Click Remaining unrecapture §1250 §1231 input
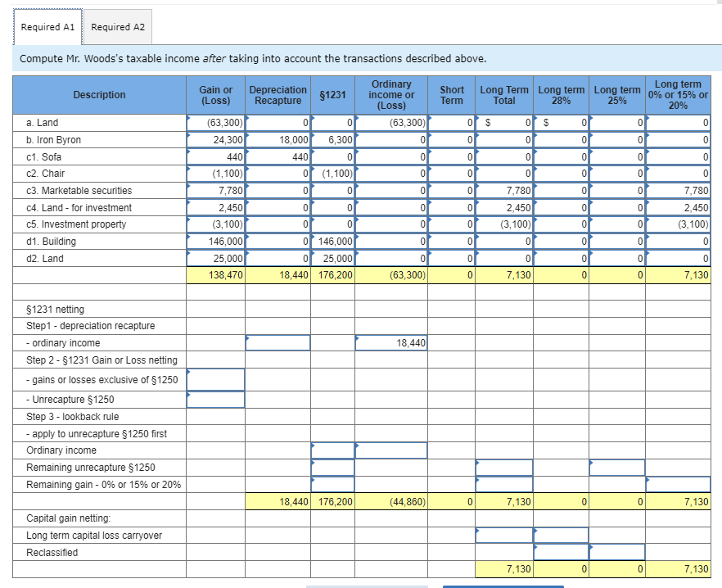The width and height of the screenshot is (722, 588). 332,468
